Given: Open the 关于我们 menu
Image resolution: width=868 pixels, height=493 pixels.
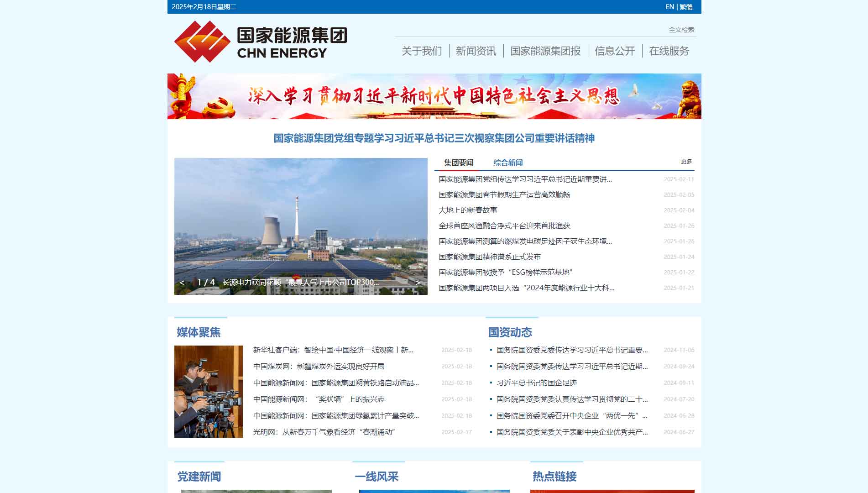Looking at the screenshot, I should [422, 51].
